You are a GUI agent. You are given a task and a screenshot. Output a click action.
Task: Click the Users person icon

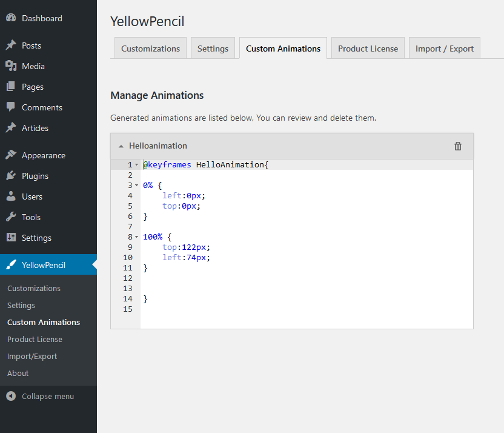(11, 196)
